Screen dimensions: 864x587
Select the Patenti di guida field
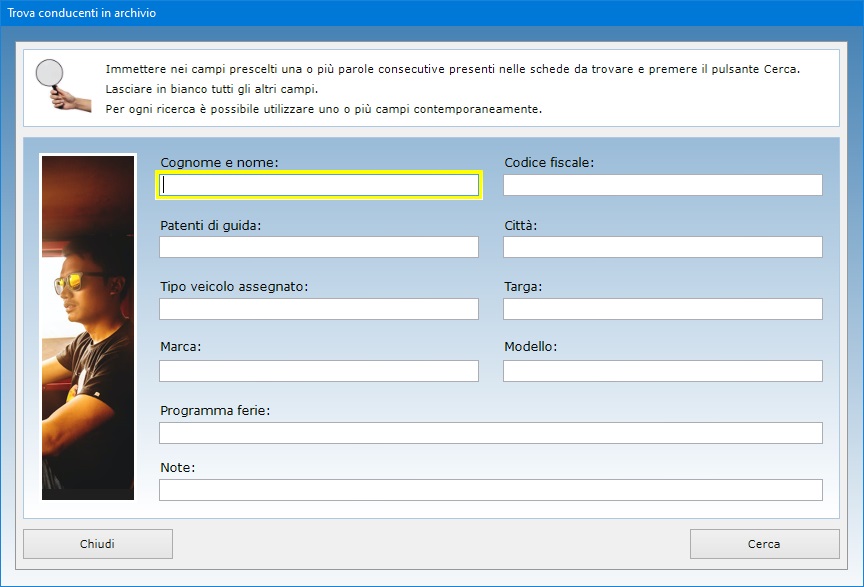point(319,247)
